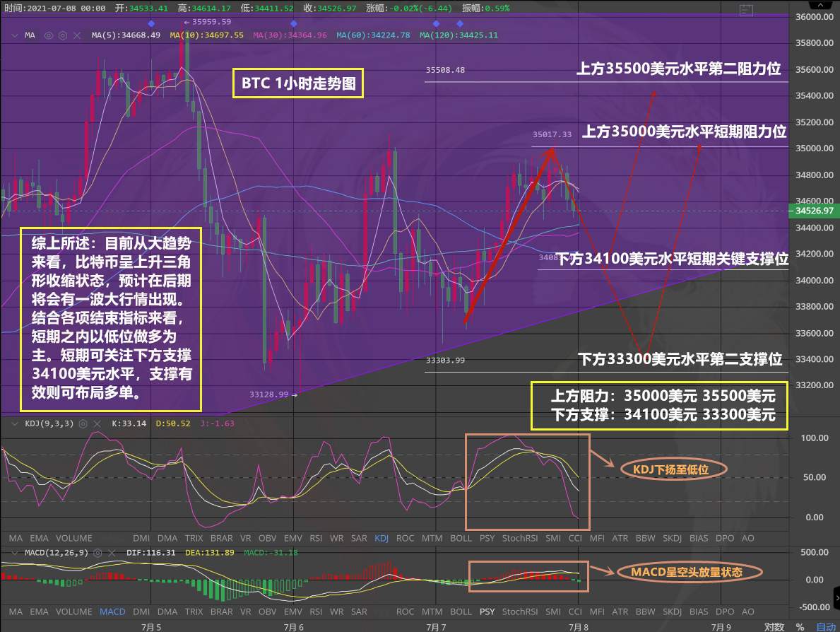840x632 pixels.
Task: Click the MA(60):34224.78 legend value
Action: [374, 35]
